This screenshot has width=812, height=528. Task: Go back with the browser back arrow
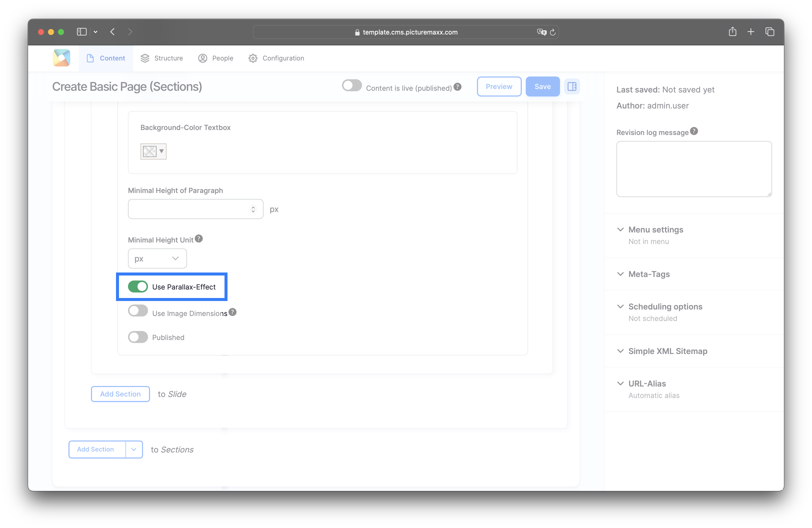(112, 32)
